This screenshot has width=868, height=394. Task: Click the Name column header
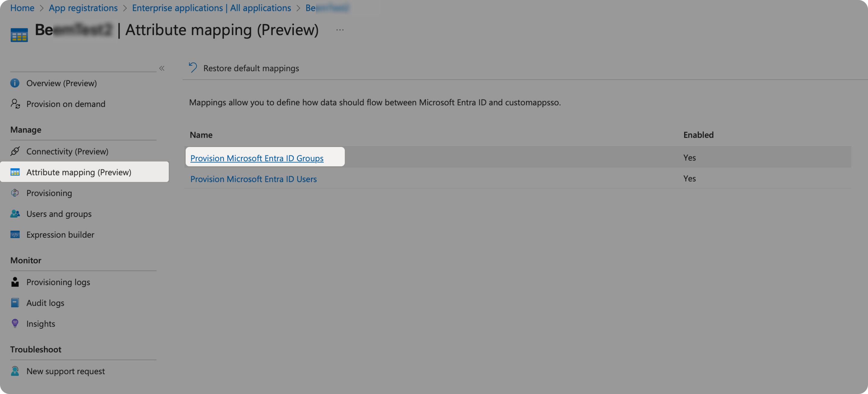click(201, 135)
